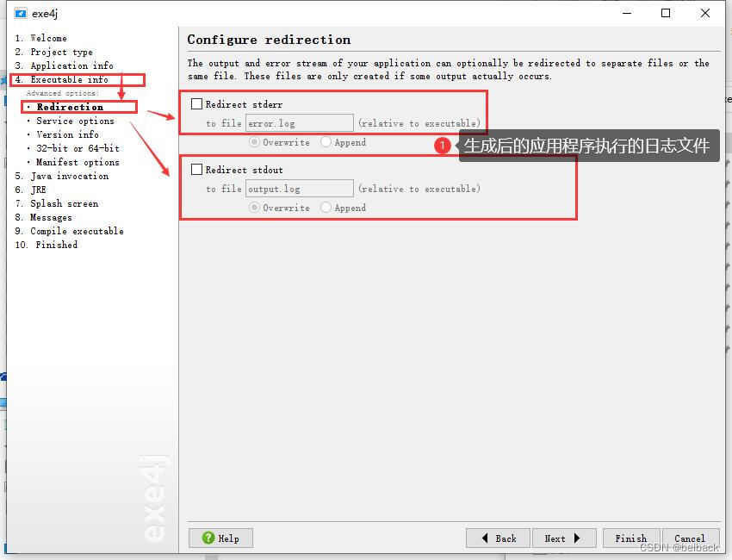Open the 32-bit or 64-bit option
This screenshot has height=560, width=732.
tap(78, 148)
